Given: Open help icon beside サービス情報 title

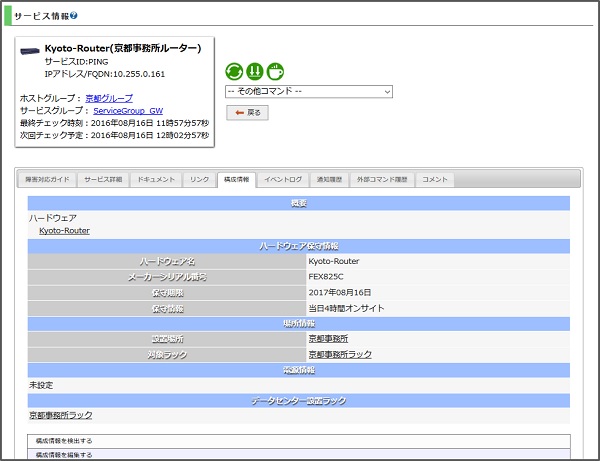Looking at the screenshot, I should pyautogui.click(x=74, y=16).
